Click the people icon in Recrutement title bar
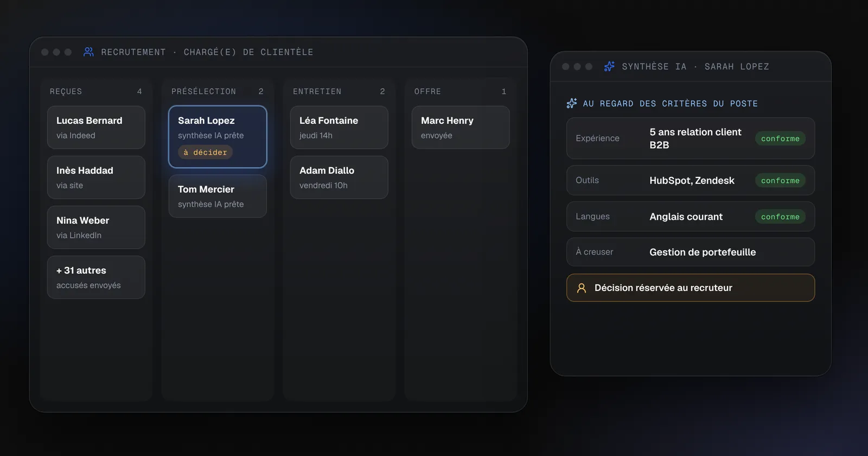 88,52
